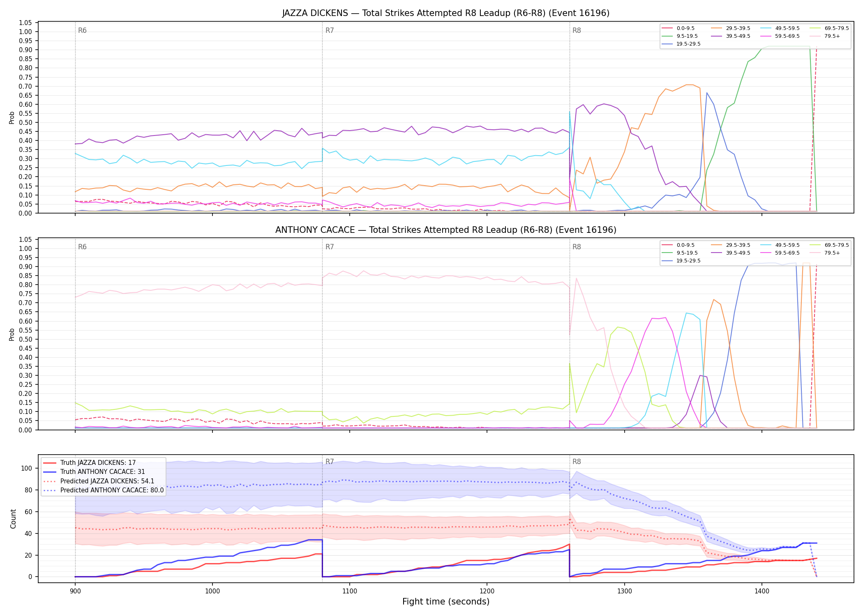Pick purple 39.5-49.5 line swatch in Cacace legend
This screenshot has width=863, height=616.
coord(717,253)
